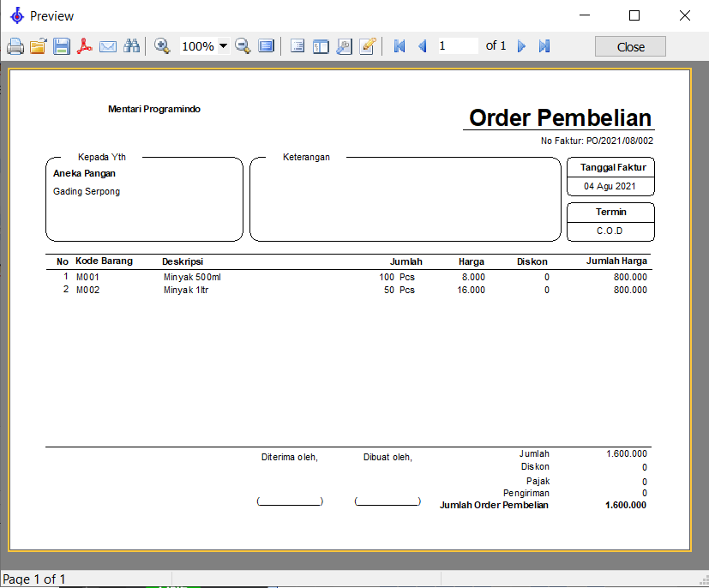Click the page number input field
Viewport: 709px width, 588px height.
click(x=457, y=46)
